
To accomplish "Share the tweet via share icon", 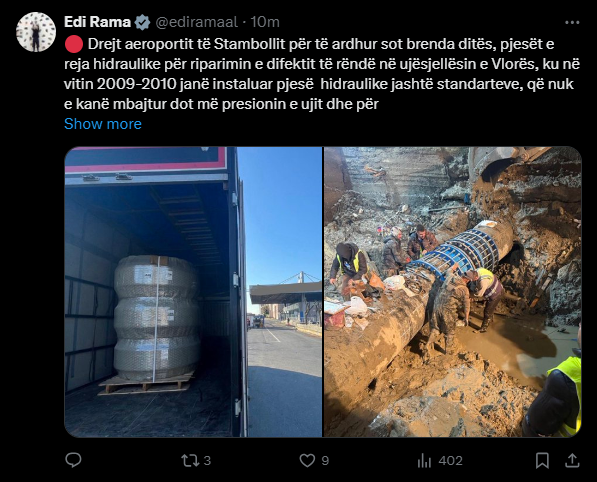I will click(x=572, y=461).
